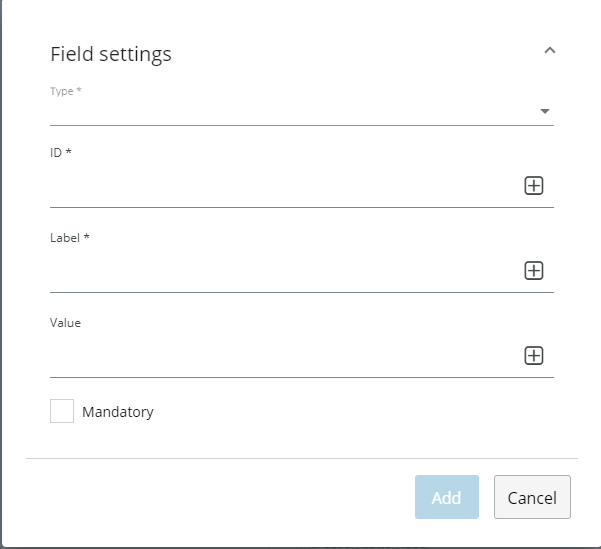Click the Mandatory label text

pos(118,412)
